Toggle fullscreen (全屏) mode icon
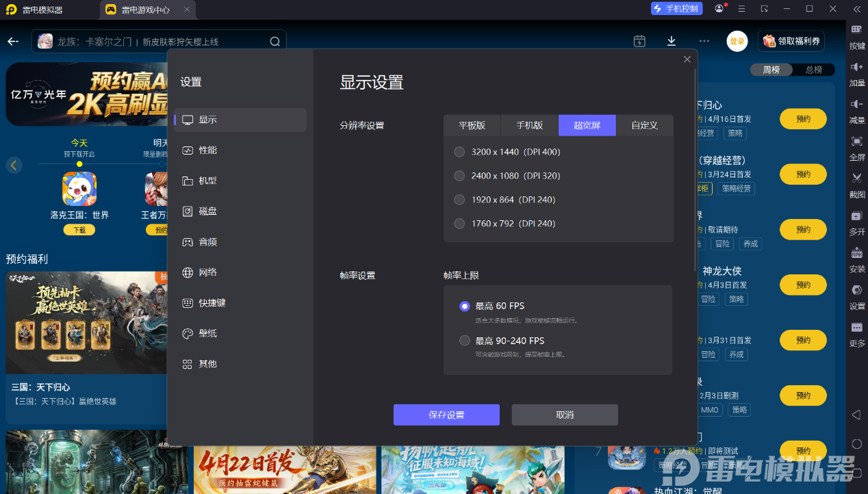The height and width of the screenshot is (494, 868). pos(856,141)
